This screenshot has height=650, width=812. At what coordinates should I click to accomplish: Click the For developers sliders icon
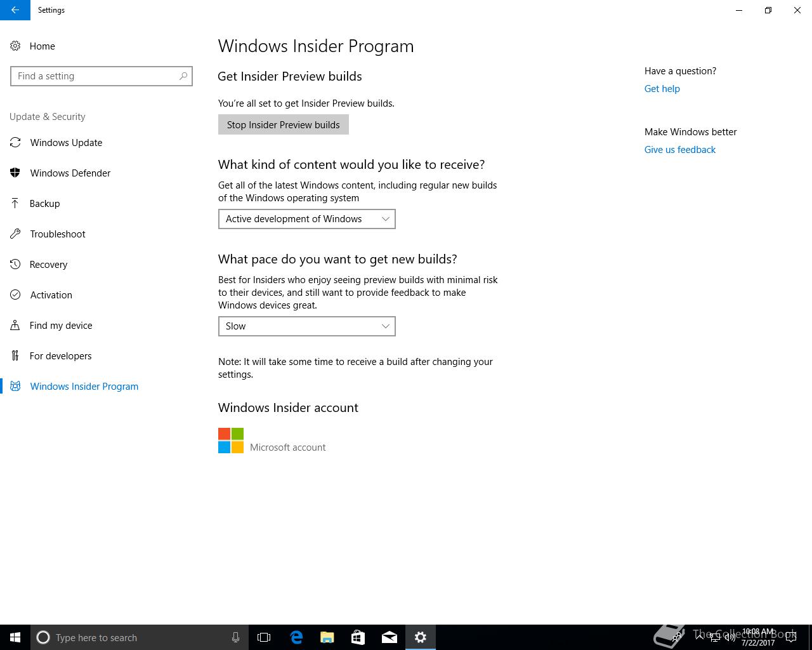pos(15,356)
